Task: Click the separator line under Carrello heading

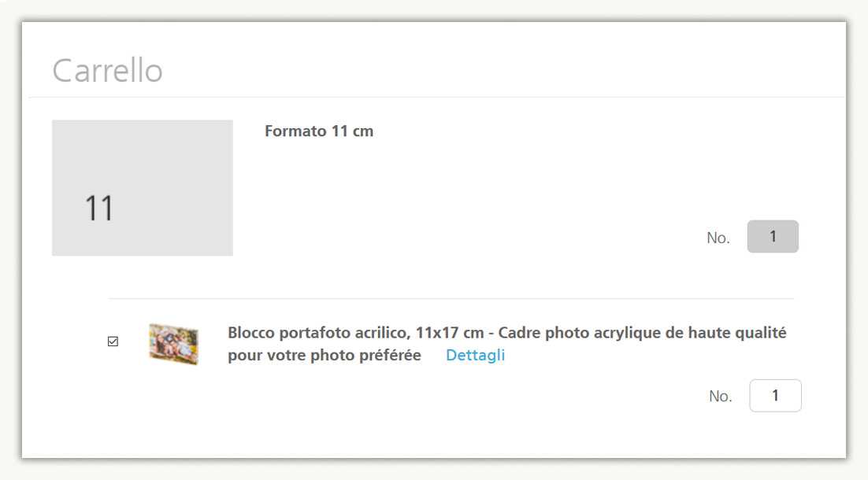Action: tap(436, 98)
